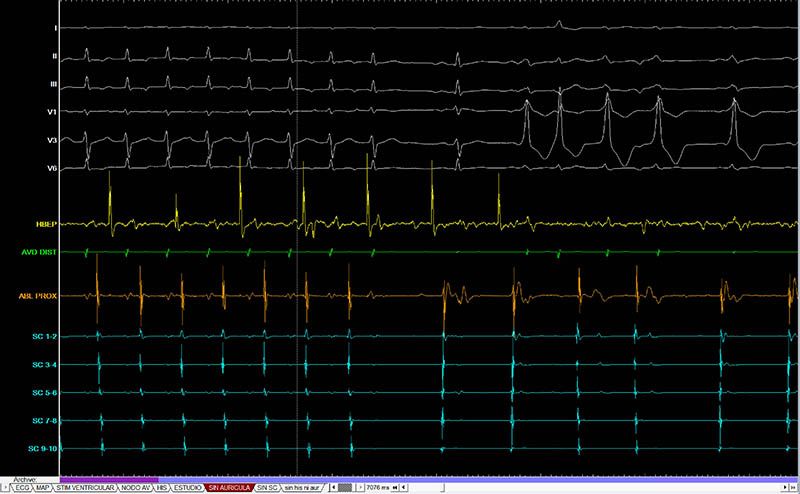Viewport: 800px width, 494px height.
Task: Select the SC 1-2 channel label
Action: pos(45,335)
